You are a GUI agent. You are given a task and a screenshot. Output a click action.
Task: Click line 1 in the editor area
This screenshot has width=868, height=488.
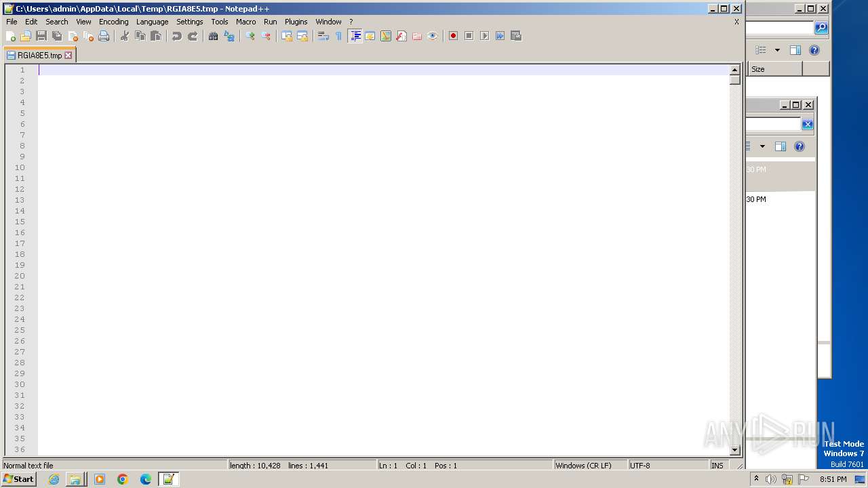click(383, 70)
